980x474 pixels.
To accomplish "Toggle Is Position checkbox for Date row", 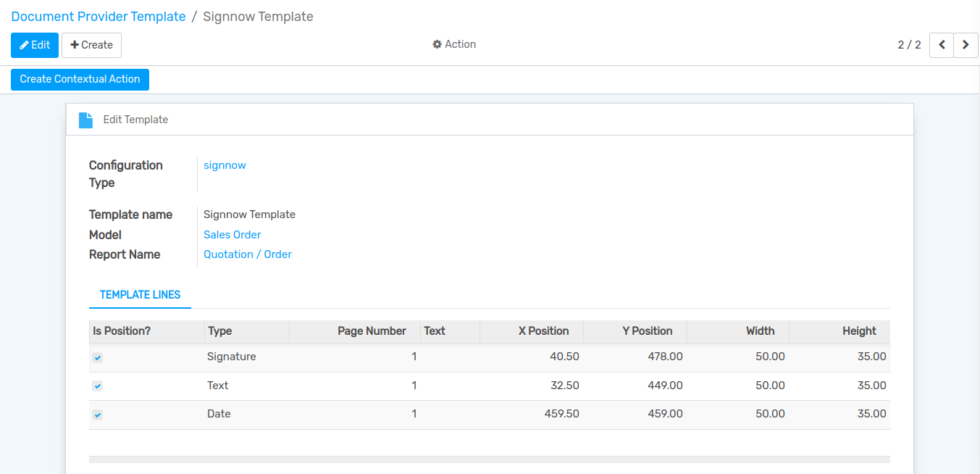I will point(98,415).
